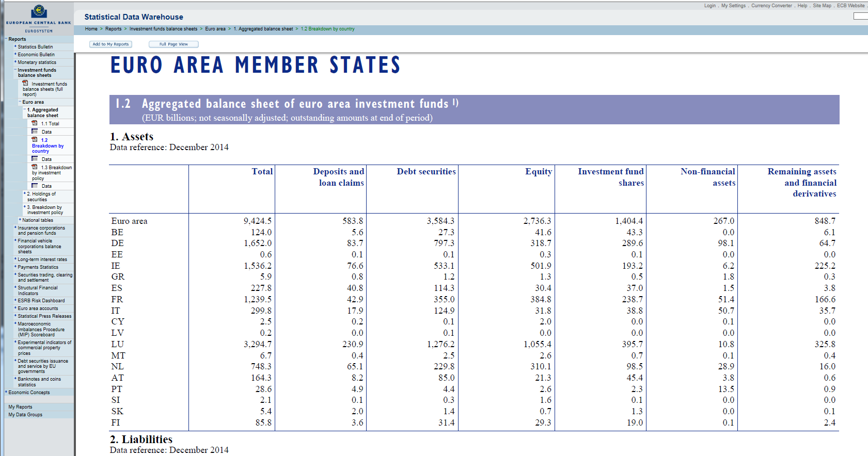868x456 pixels.
Task: Collapse Investment funds balance sheets node
Action: 15,70
